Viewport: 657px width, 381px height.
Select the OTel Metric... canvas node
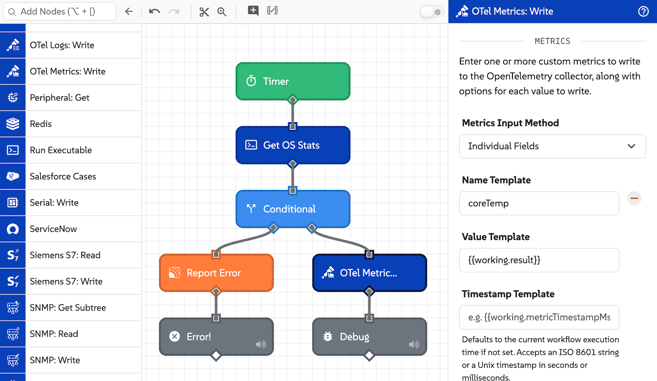370,273
